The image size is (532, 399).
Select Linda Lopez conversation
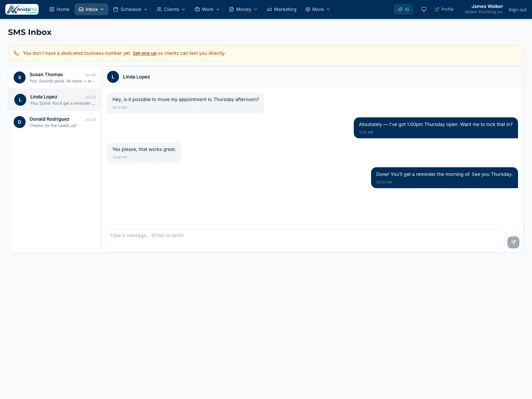tap(55, 100)
